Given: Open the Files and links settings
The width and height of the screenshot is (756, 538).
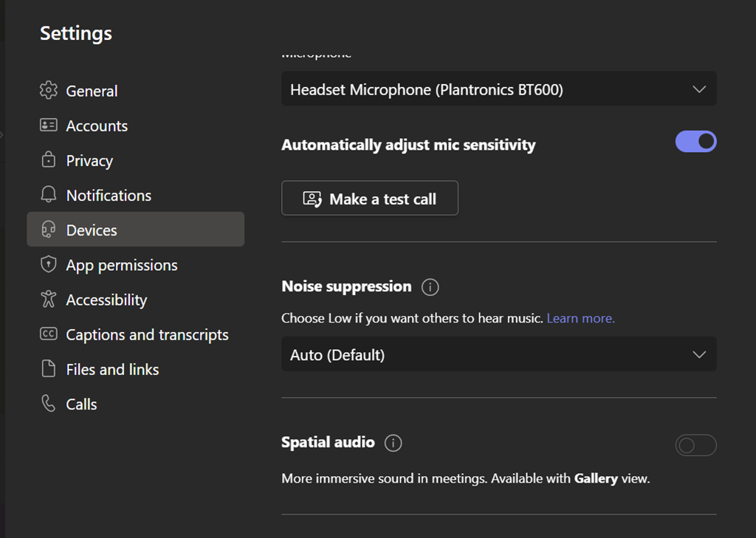Looking at the screenshot, I should tap(112, 370).
